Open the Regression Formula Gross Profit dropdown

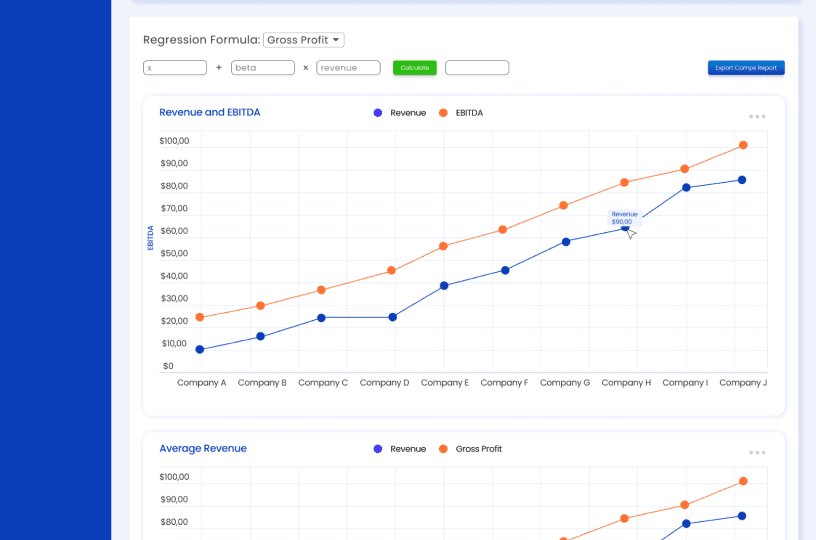pyautogui.click(x=303, y=40)
